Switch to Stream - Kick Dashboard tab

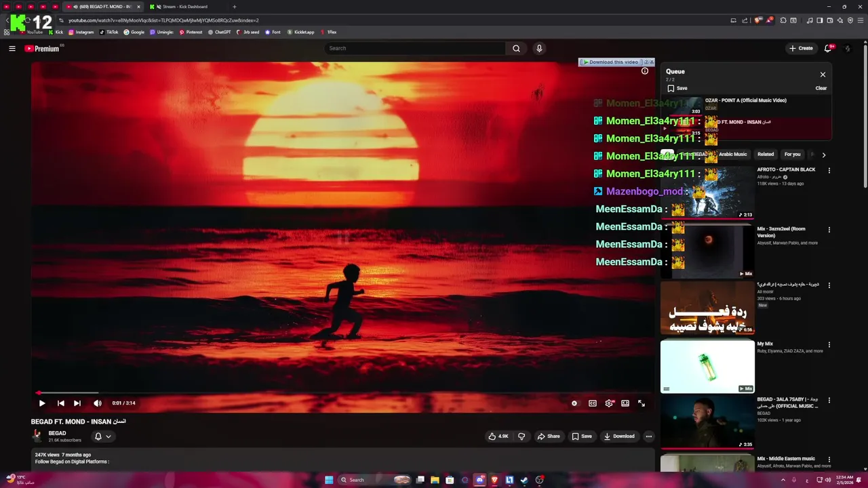(185, 7)
